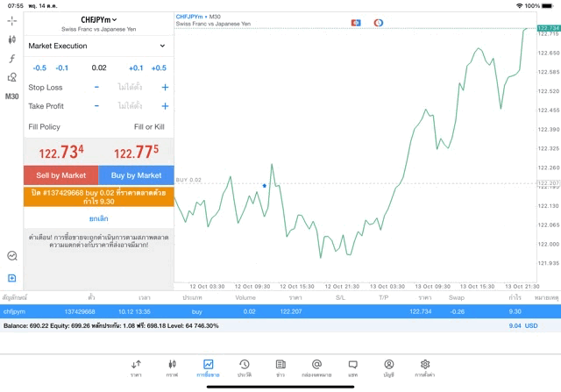Open CHFJPYm symbol dropdown
This screenshot has width=561, height=392.
tap(99, 19)
